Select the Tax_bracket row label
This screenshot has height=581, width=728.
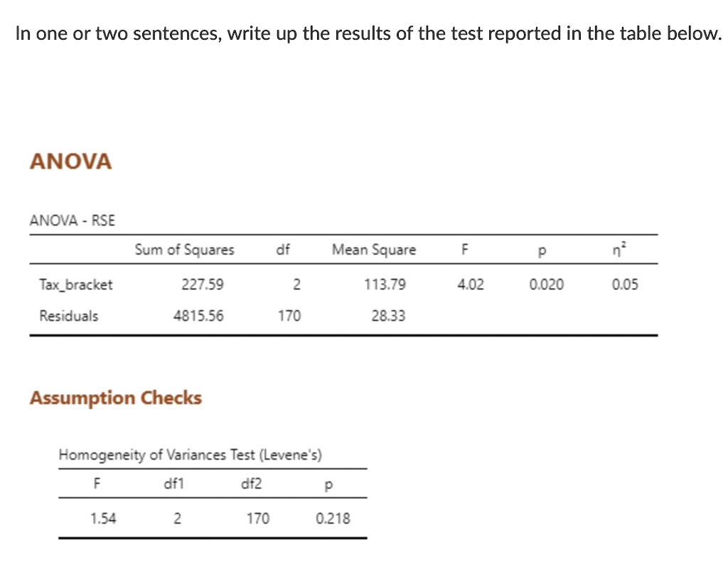point(75,284)
